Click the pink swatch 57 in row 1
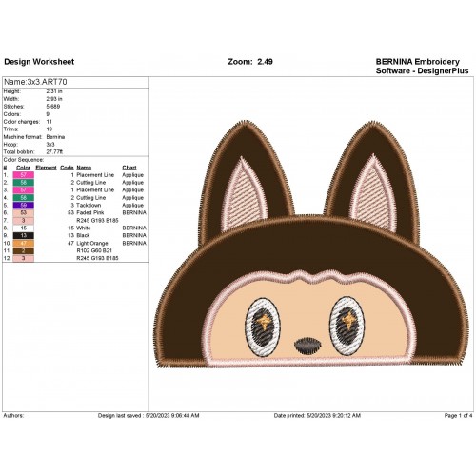The image size is (476, 476). pos(23,175)
